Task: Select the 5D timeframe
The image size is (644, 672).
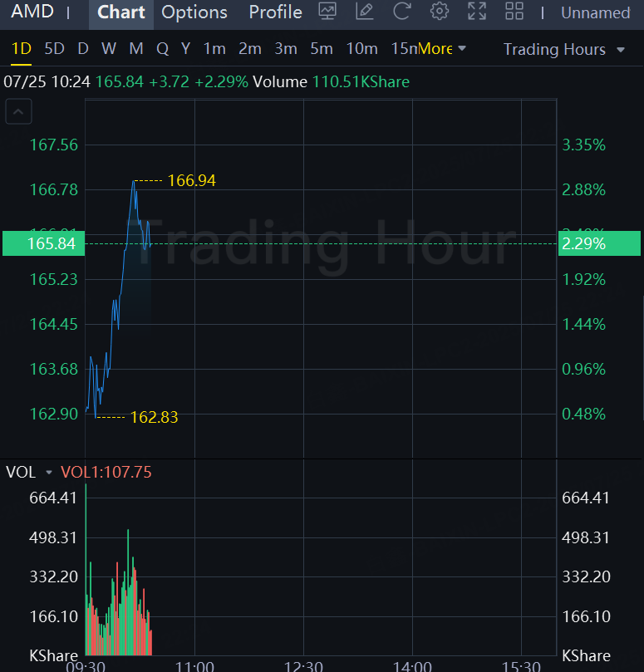Action: 55,49
